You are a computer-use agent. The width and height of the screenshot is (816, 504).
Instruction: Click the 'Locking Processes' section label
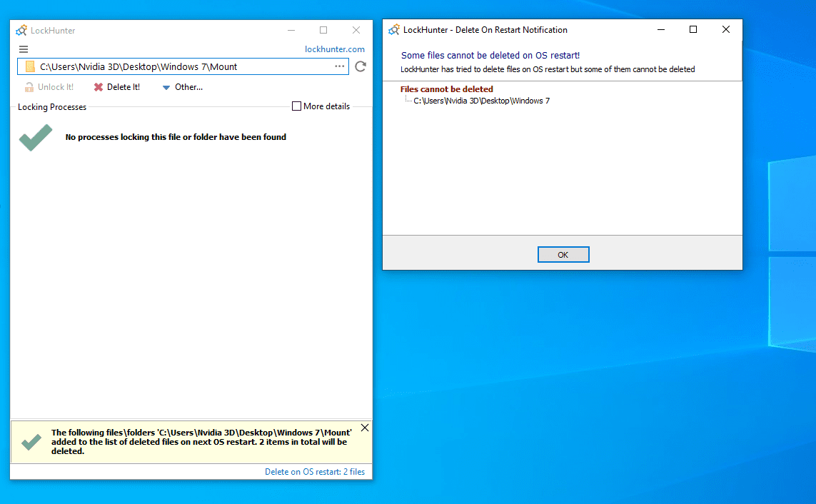(x=52, y=106)
